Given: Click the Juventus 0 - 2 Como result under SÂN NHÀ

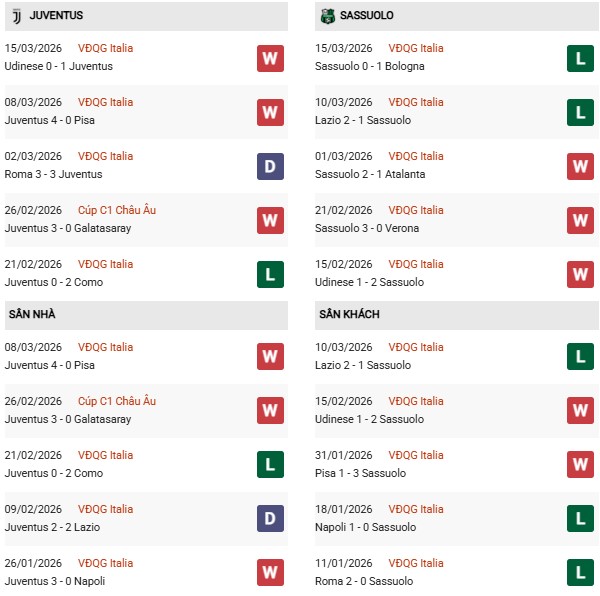Looking at the screenshot, I should click(x=54, y=473).
